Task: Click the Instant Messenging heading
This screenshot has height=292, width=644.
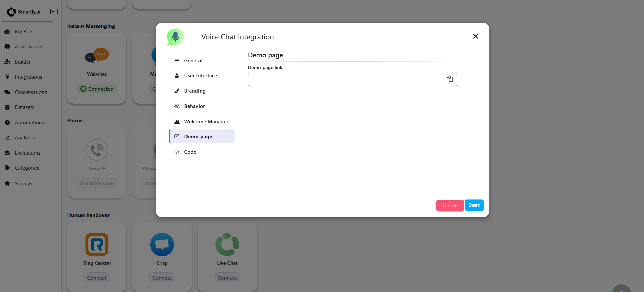Action: click(91, 26)
